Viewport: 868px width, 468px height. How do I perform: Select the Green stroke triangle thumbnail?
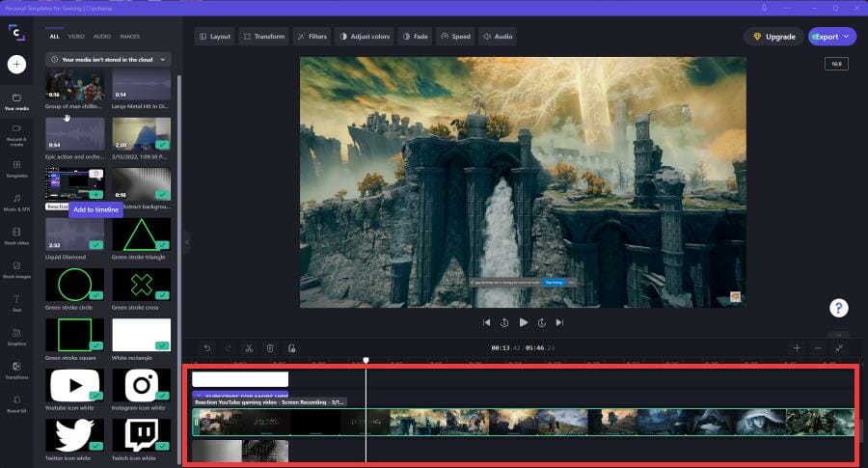tap(141, 234)
